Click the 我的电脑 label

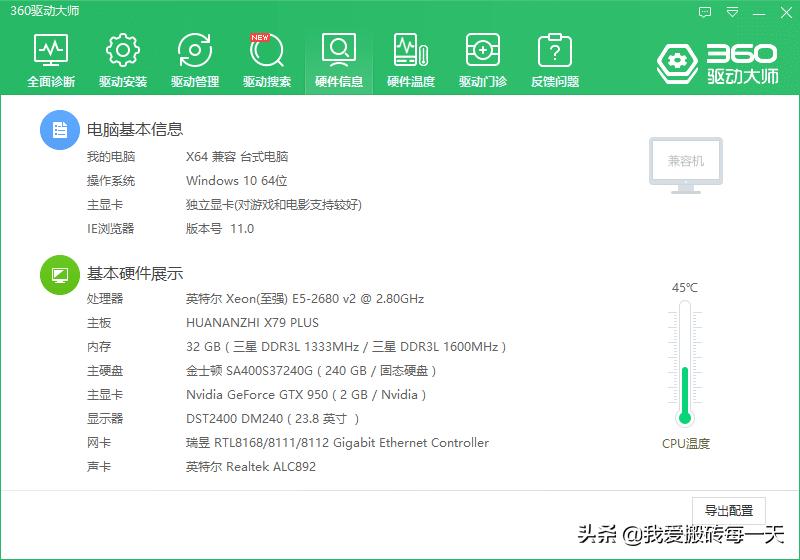pos(111,157)
